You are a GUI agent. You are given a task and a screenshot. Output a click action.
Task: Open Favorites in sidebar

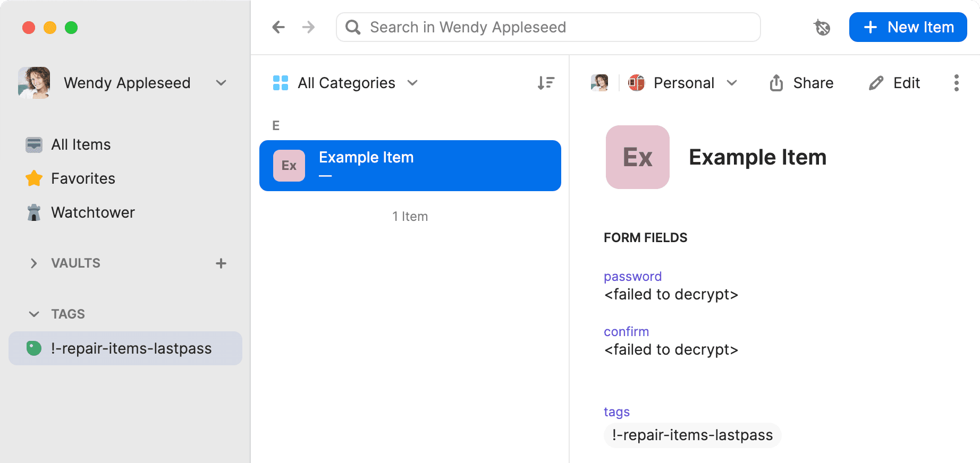(x=125, y=178)
